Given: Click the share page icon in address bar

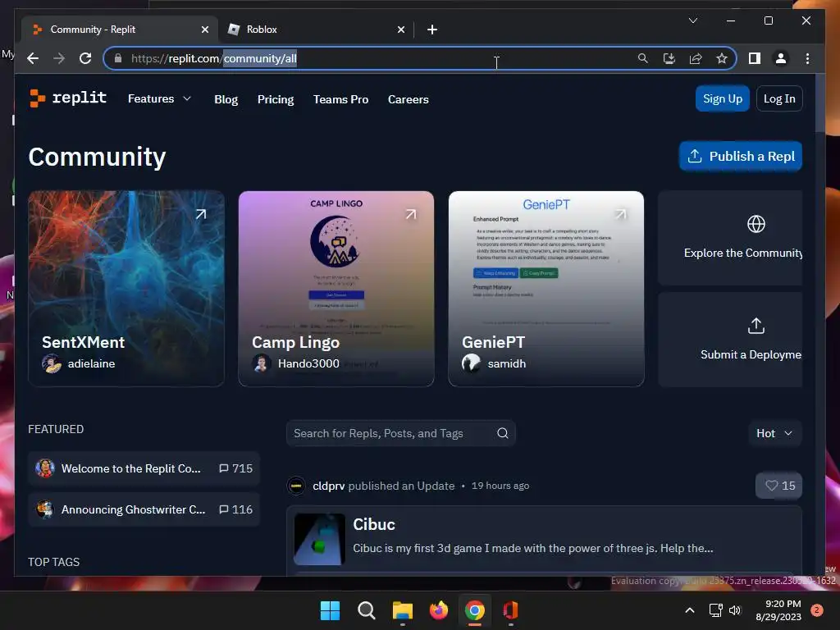Looking at the screenshot, I should pos(696,58).
